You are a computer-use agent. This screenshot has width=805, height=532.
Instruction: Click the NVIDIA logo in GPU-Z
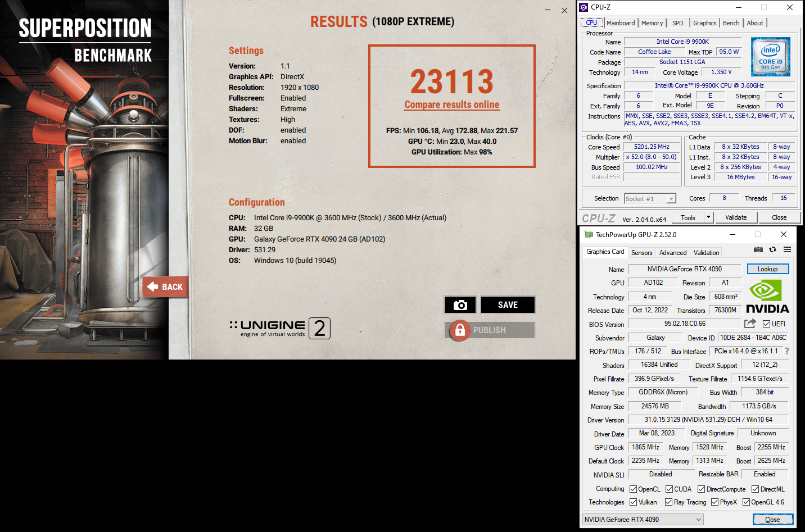click(767, 297)
